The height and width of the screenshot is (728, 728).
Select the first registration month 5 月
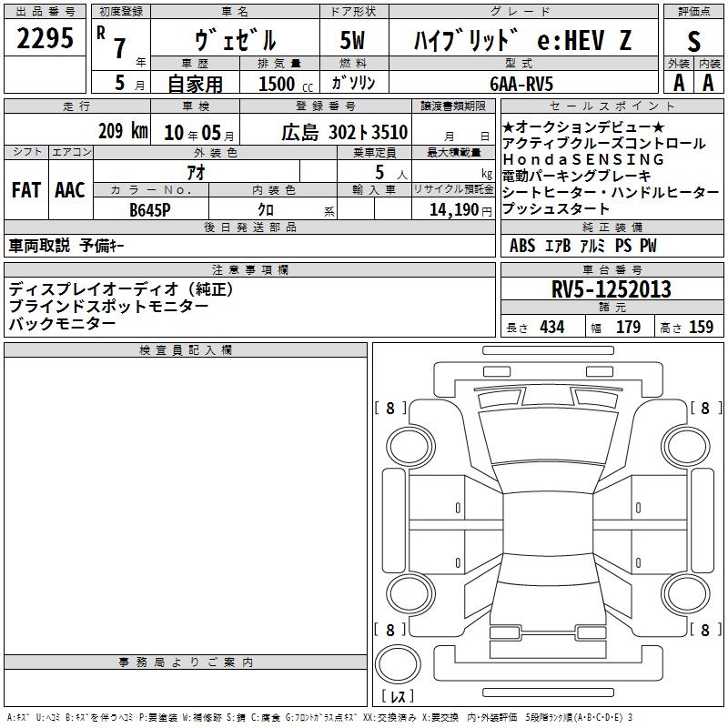[x=129, y=83]
